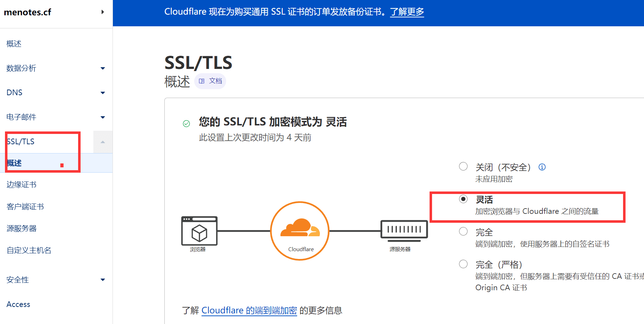This screenshot has width=644, height=324.
Task: Click the 未应用加密 description text
Action: point(494,179)
